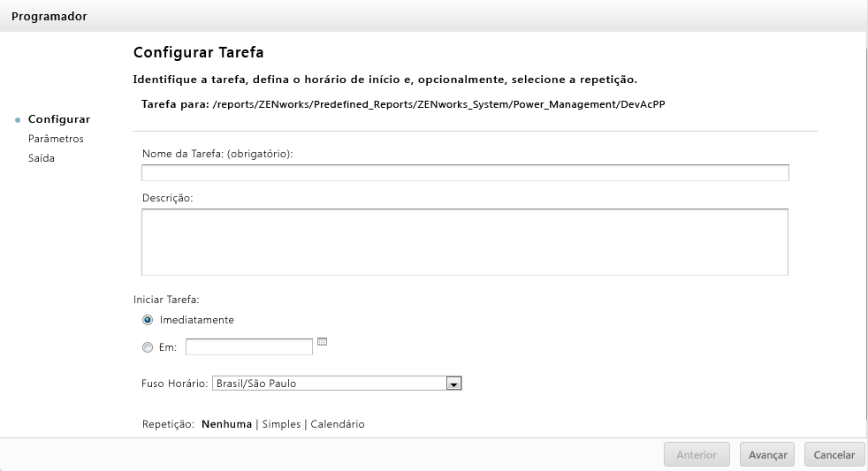Open the calendar date picker icon
This screenshot has width=868, height=471.
[322, 342]
